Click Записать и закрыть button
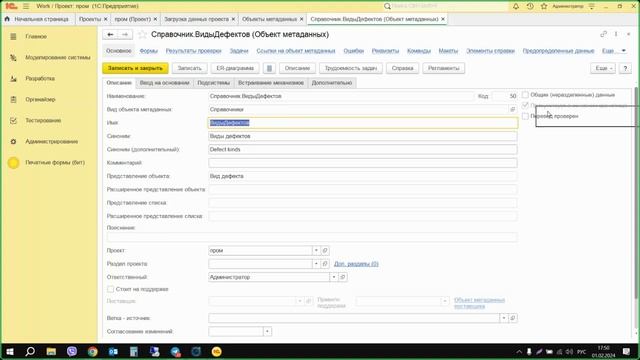 135,68
